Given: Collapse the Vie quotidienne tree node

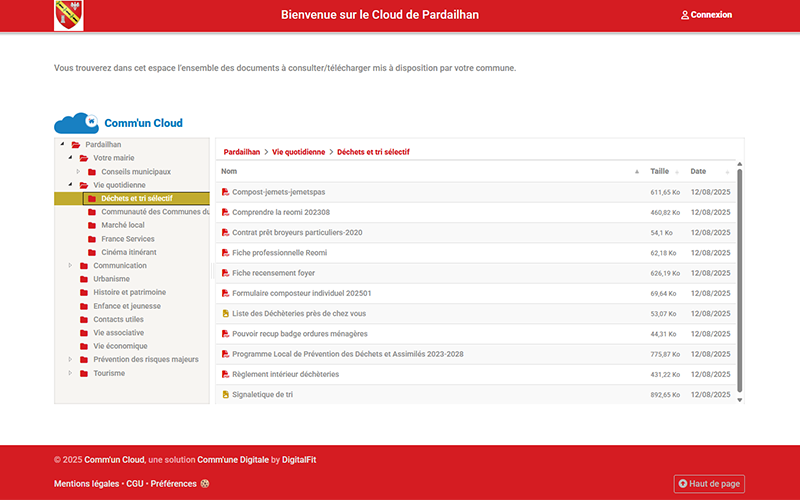Looking at the screenshot, I should click(x=70, y=185).
